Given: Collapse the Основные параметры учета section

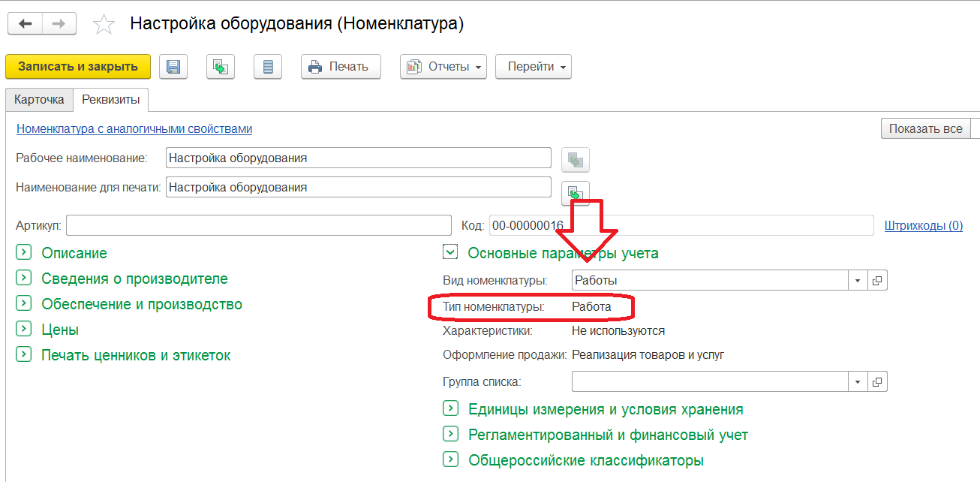Looking at the screenshot, I should pyautogui.click(x=450, y=253).
